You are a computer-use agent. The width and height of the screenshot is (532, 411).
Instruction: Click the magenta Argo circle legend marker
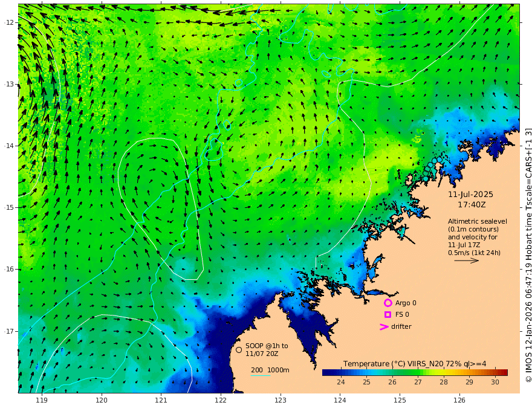pyautogui.click(x=388, y=303)
